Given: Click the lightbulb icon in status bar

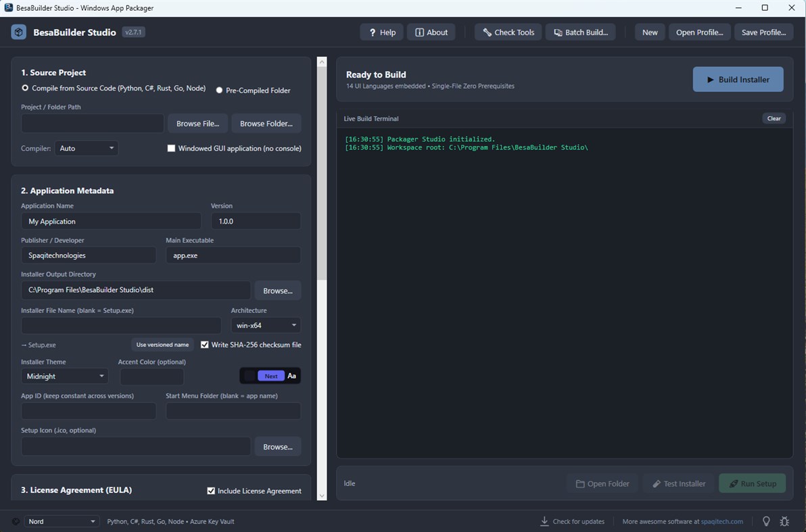Looking at the screenshot, I should point(766,521).
